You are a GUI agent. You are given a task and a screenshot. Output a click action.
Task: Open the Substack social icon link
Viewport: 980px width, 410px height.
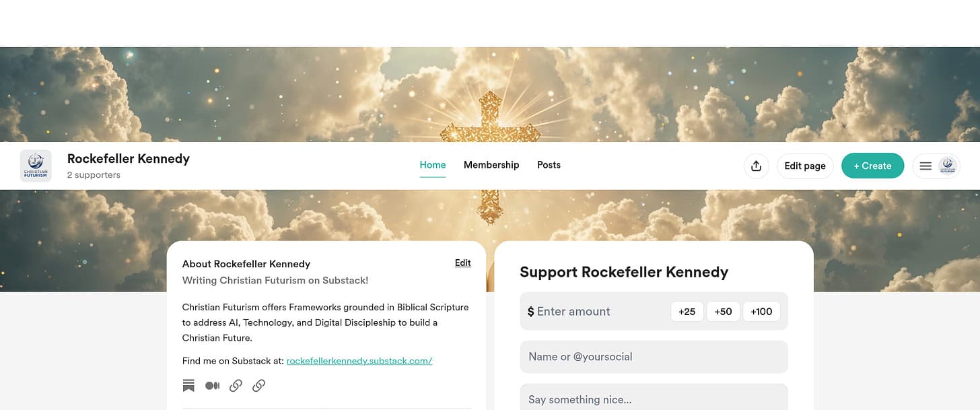[188, 386]
